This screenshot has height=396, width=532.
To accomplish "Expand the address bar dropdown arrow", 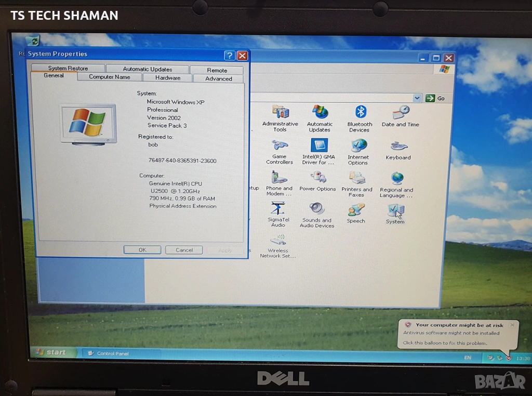I will tap(417, 98).
